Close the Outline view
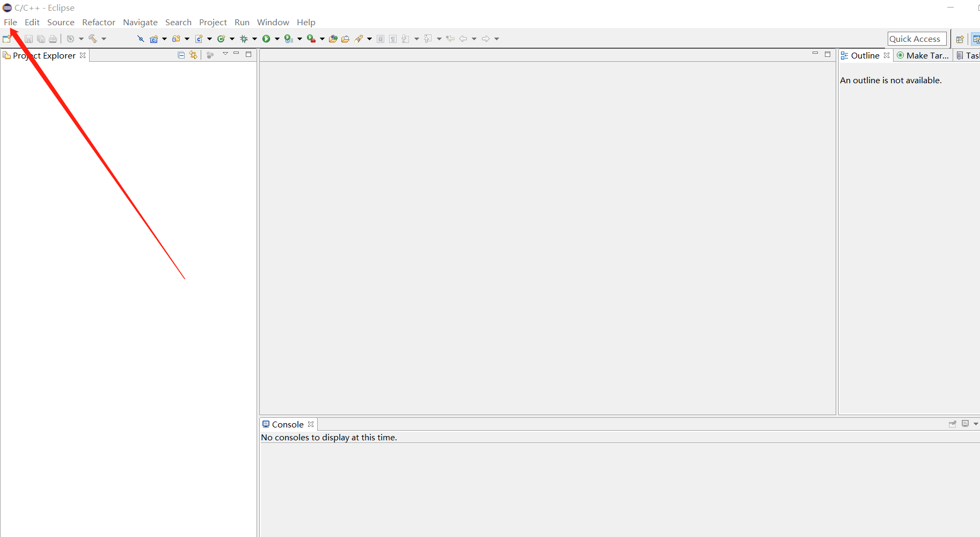The image size is (980, 537). point(887,55)
